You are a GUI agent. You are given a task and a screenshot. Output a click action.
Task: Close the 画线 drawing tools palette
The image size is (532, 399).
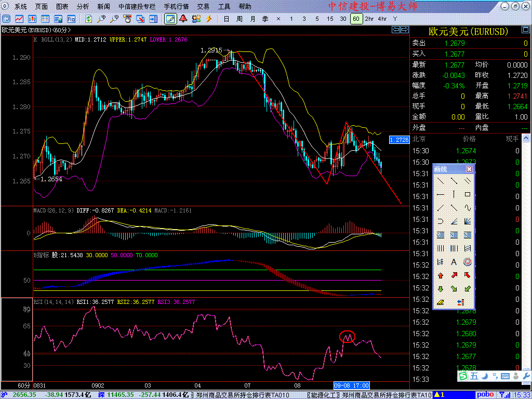coord(469,169)
